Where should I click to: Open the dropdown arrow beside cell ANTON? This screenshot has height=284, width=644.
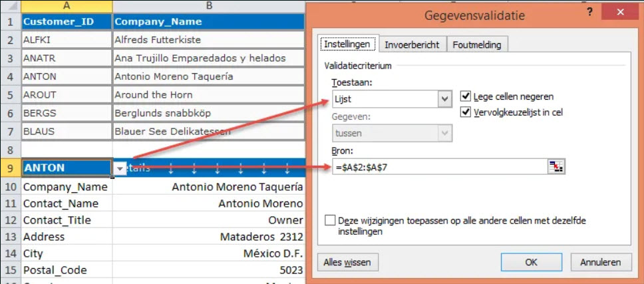pos(120,168)
